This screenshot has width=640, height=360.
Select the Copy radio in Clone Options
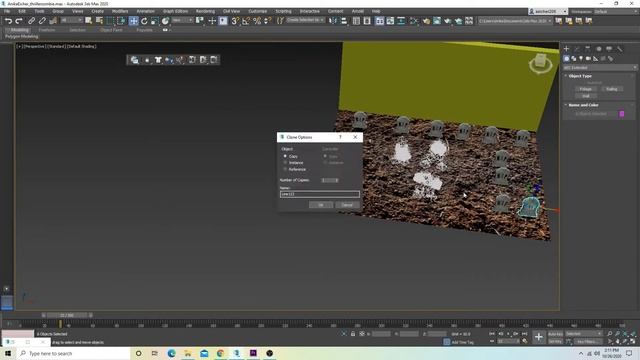coord(285,156)
